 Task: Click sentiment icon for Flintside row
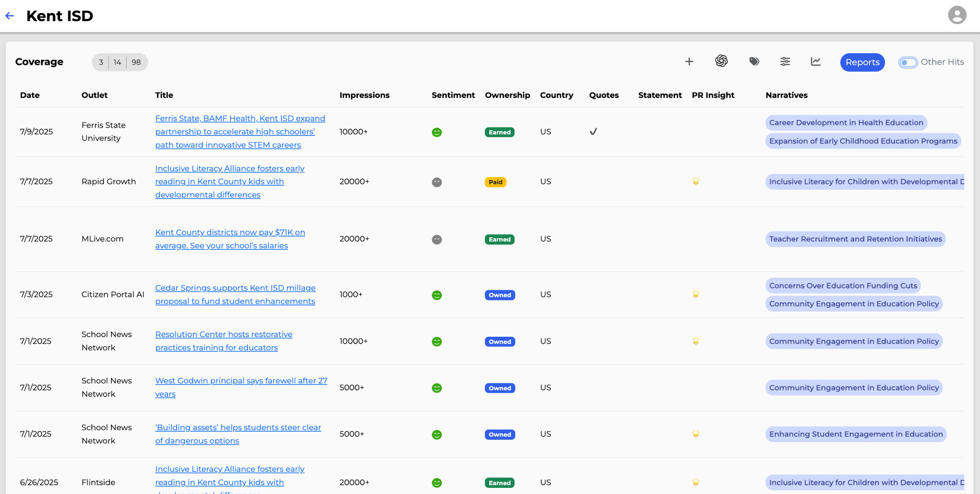point(437,483)
